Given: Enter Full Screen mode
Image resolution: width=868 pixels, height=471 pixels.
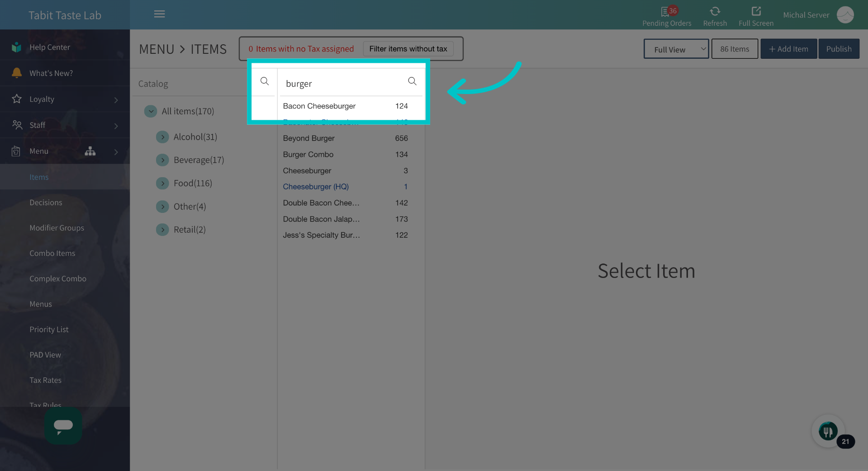Looking at the screenshot, I should tap(755, 14).
